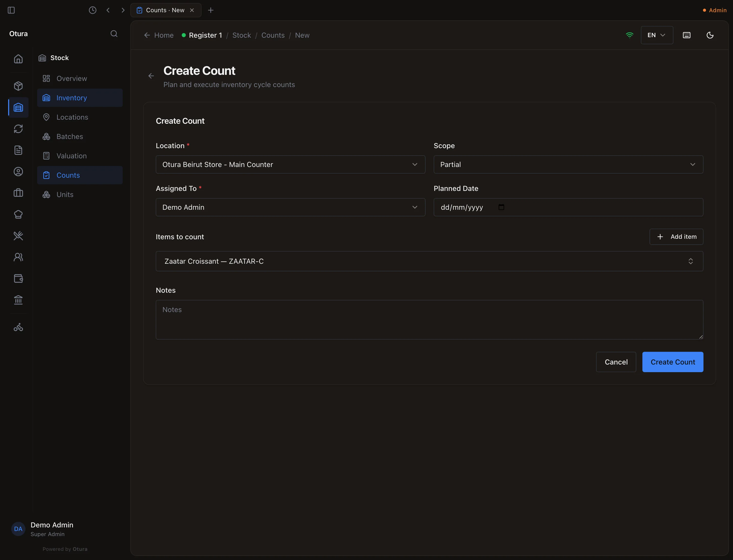Viewport: 733px width, 560px height.
Task: Open the bank building icon in the rail
Action: point(18,300)
